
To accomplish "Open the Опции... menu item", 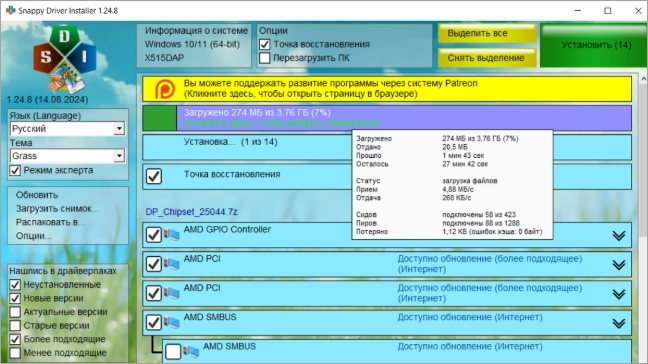I will click(33, 236).
